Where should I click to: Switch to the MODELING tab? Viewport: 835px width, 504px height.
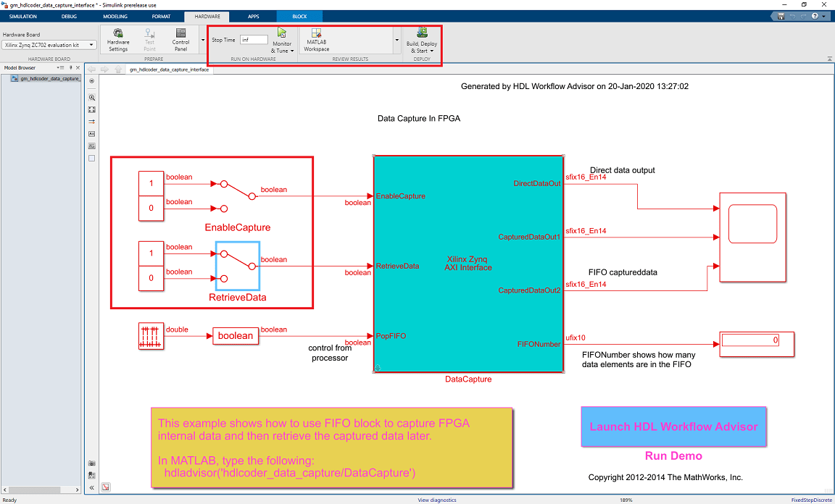coord(115,17)
